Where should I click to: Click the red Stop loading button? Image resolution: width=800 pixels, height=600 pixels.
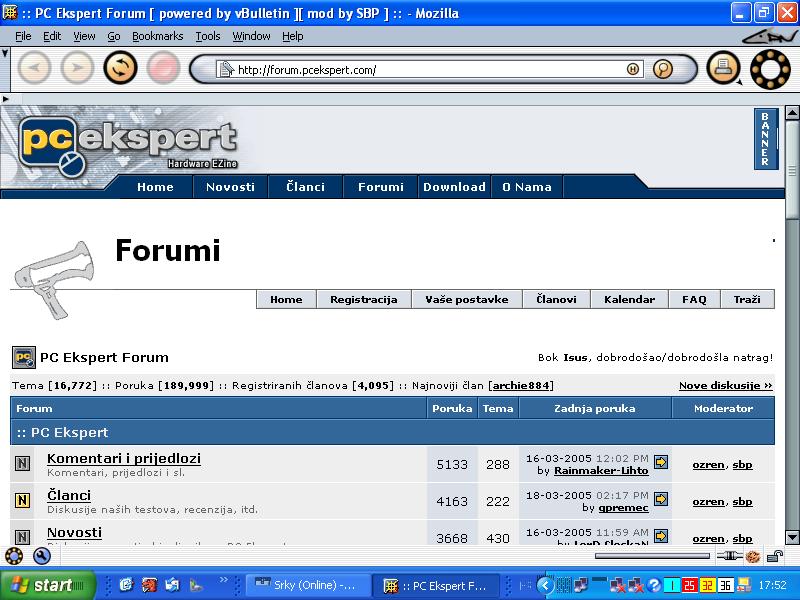tap(163, 68)
